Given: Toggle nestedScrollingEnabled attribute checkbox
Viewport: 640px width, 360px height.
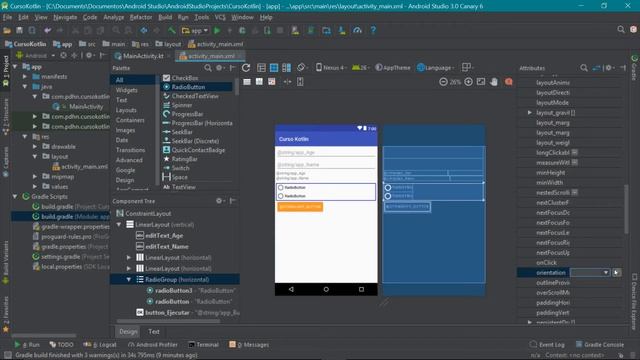Looking at the screenshot, I should pos(575,193).
